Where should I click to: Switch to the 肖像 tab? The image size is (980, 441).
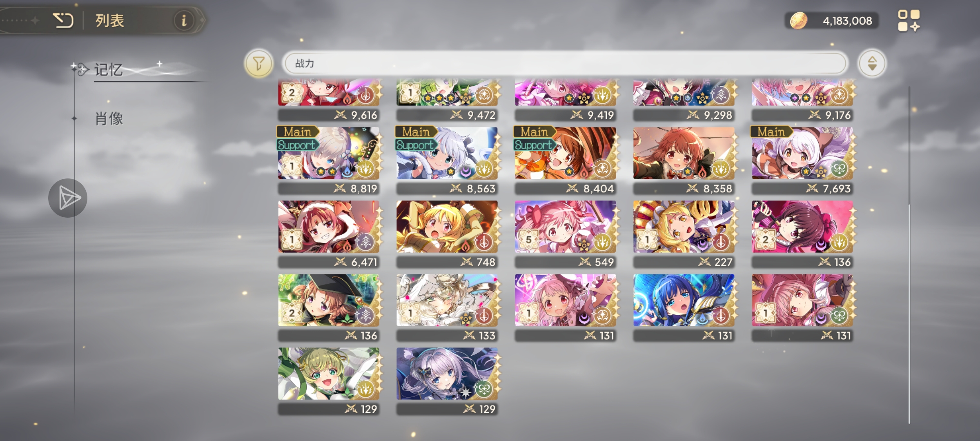pos(109,119)
